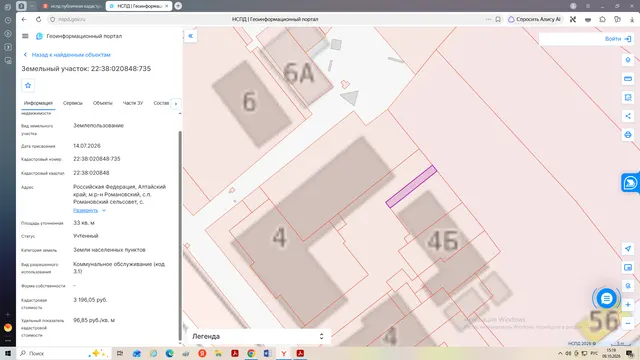Reload the page with the refresh icon
Viewport: 640px width, 360px height.
[x=38, y=19]
